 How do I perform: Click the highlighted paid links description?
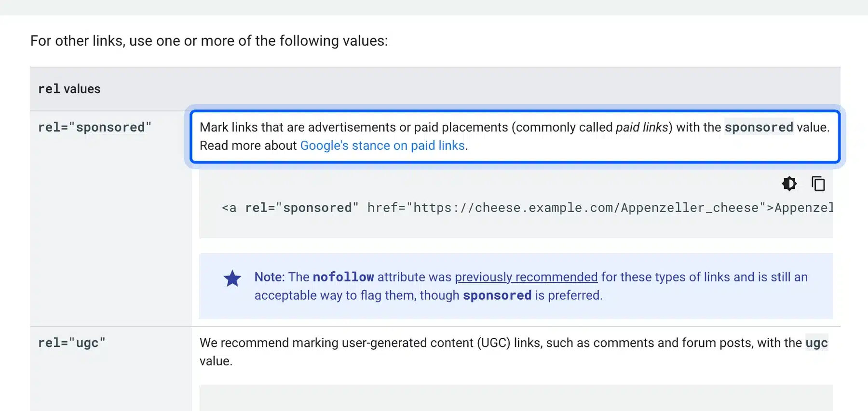click(x=515, y=136)
